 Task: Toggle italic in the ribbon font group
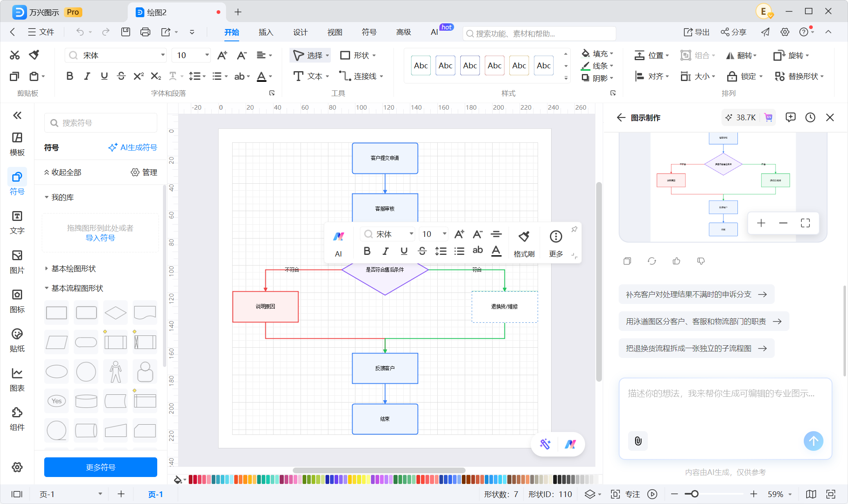pos(87,76)
